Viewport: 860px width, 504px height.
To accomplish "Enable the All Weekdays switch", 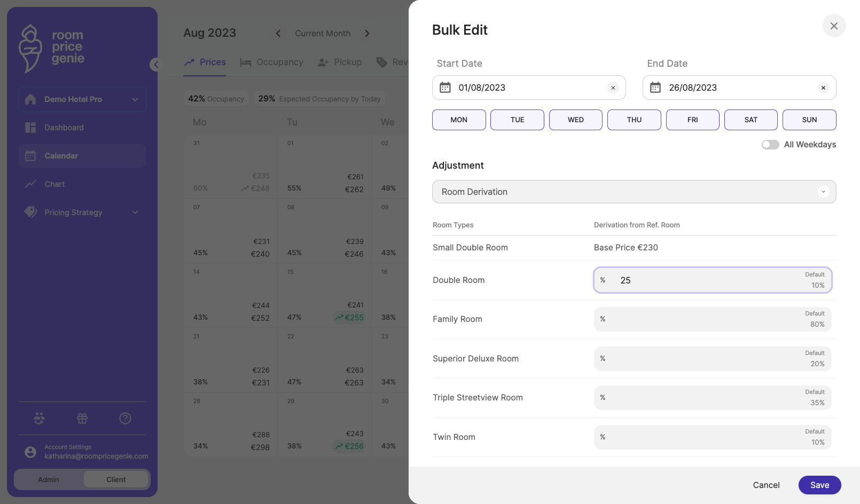I will (770, 145).
